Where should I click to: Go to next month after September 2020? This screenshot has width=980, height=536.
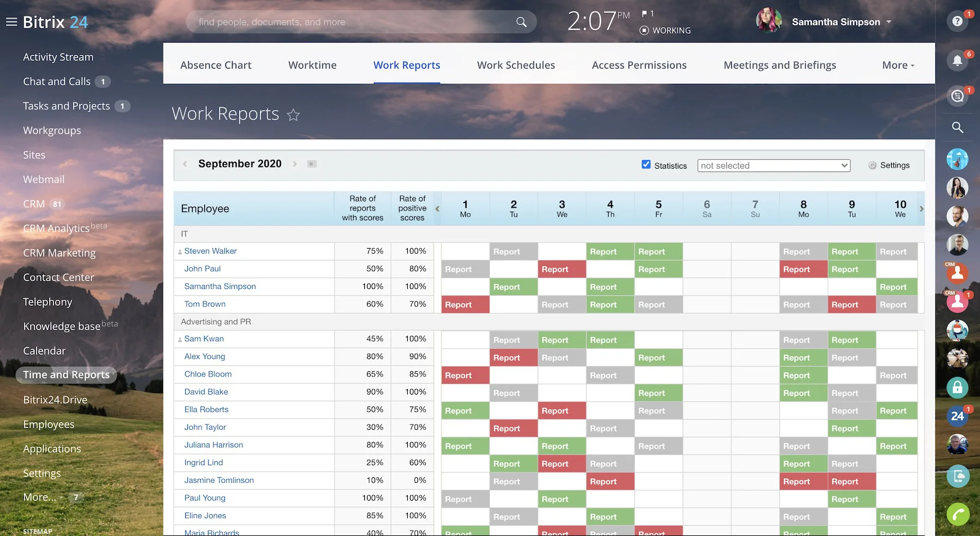[x=295, y=164]
